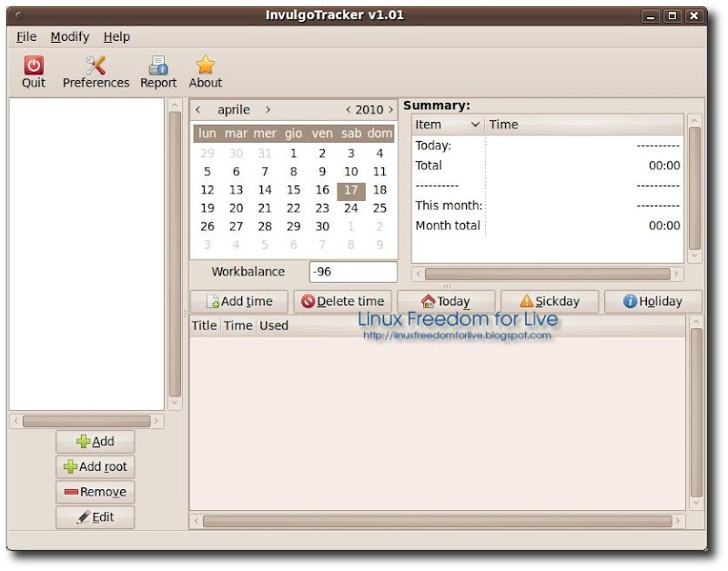Click the Delete time button

click(x=343, y=302)
